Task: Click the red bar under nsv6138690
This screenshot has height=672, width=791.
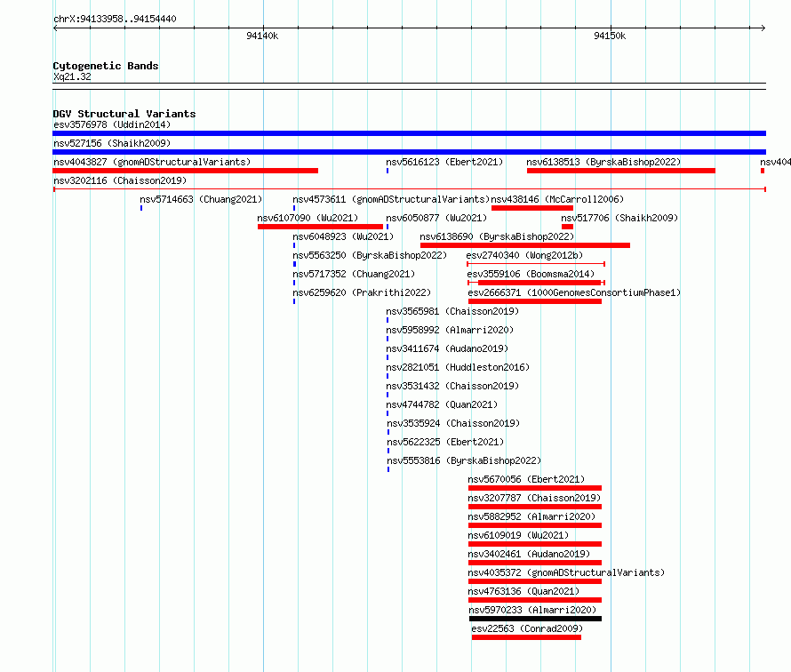Action: click(525, 245)
